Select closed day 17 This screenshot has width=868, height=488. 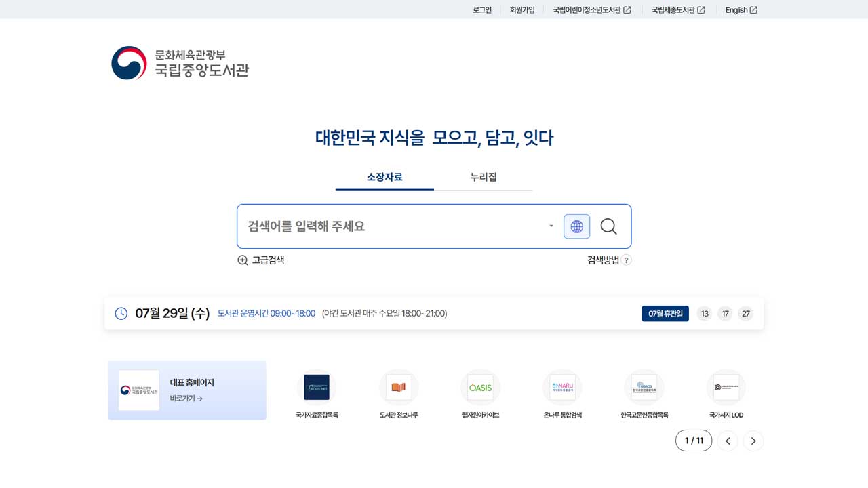[726, 313]
